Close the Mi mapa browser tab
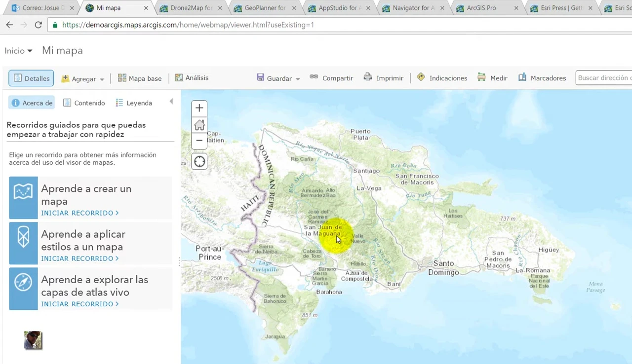The height and width of the screenshot is (364, 632). coord(146,8)
